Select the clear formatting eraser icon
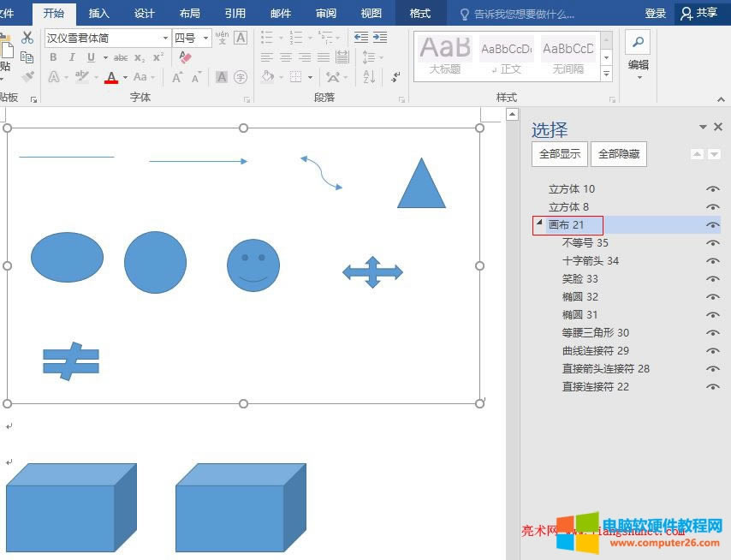 [x=184, y=57]
